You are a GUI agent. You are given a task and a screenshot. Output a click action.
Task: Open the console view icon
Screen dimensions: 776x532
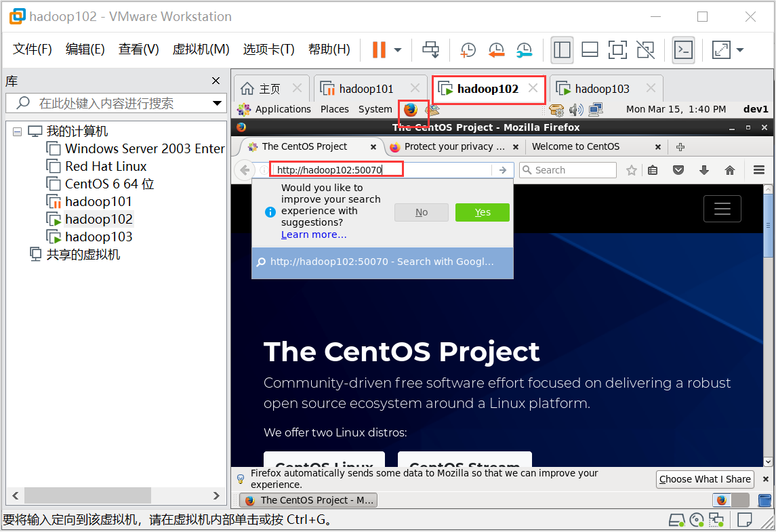point(683,49)
